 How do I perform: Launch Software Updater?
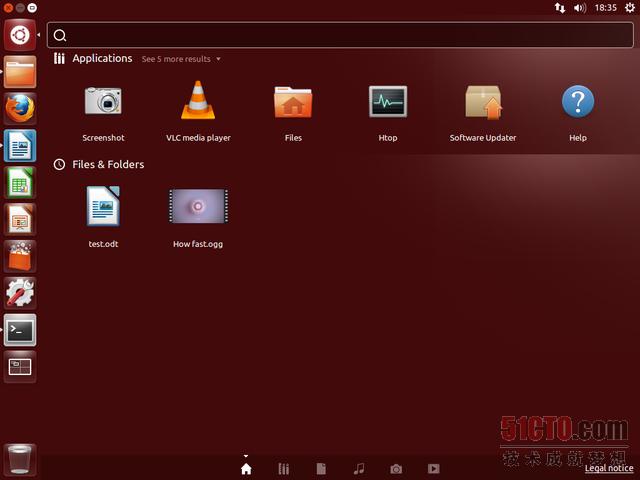coord(483,112)
